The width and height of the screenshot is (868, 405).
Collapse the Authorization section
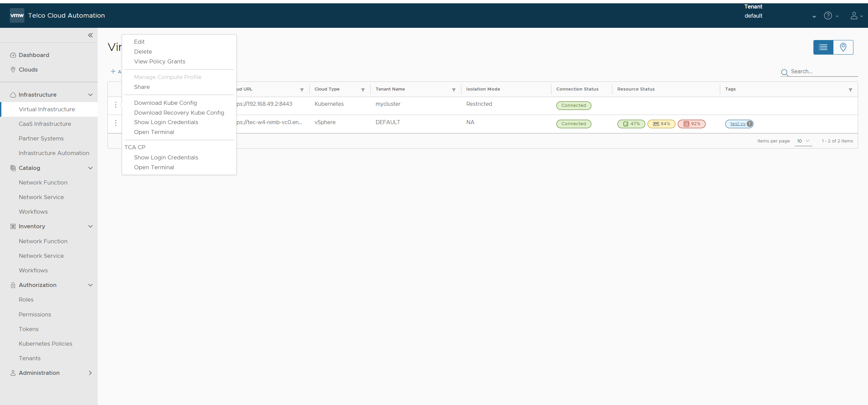90,285
